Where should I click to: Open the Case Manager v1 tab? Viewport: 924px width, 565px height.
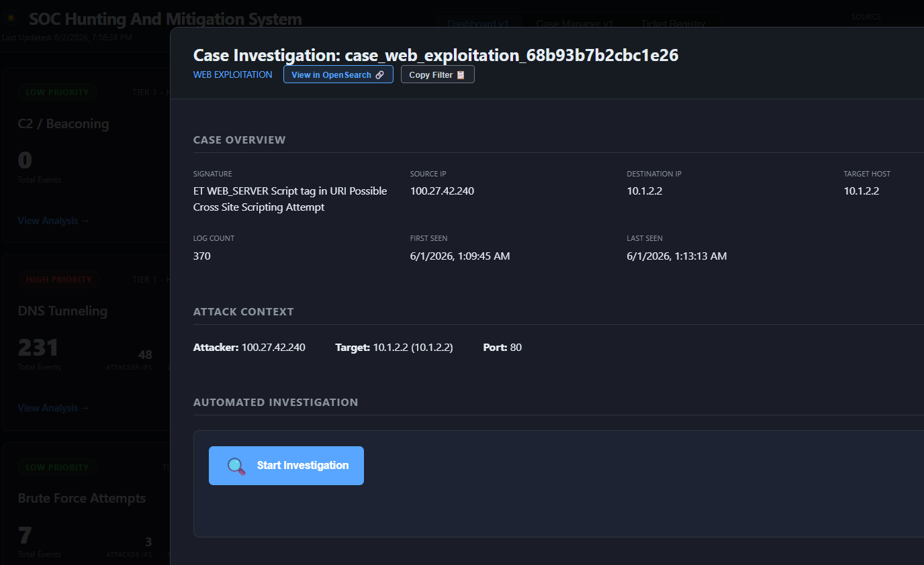pyautogui.click(x=575, y=23)
